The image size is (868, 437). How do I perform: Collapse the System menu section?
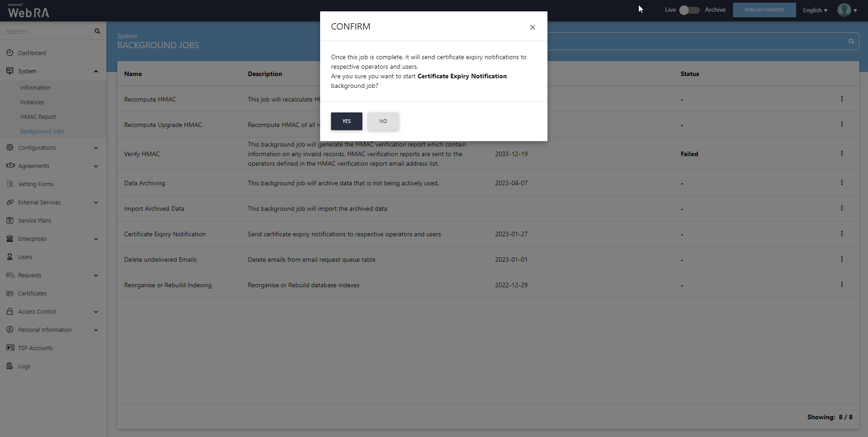[x=95, y=71]
